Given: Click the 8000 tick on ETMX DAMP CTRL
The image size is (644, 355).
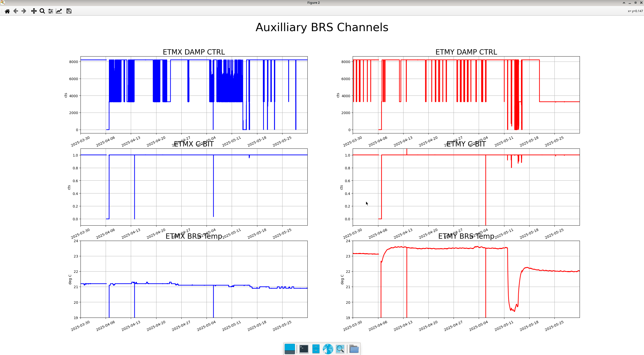Looking at the screenshot, I should 74,62.
